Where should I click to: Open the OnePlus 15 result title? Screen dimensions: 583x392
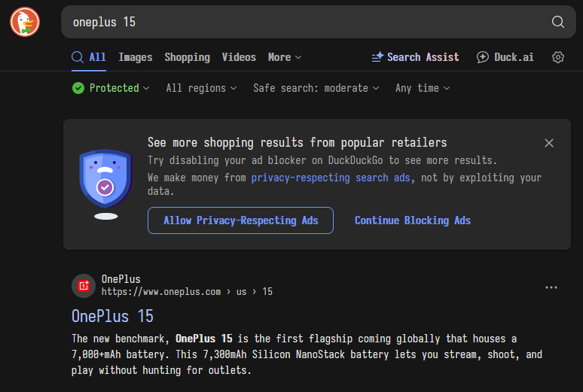click(x=112, y=316)
